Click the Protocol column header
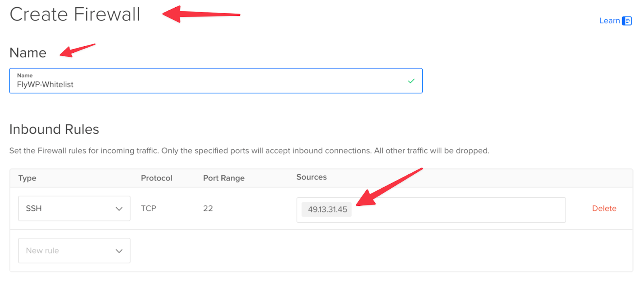 pyautogui.click(x=157, y=178)
